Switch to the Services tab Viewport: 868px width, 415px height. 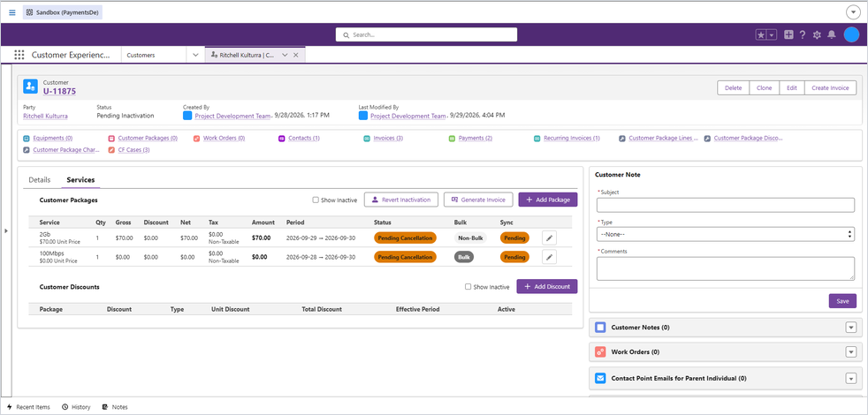click(x=80, y=180)
